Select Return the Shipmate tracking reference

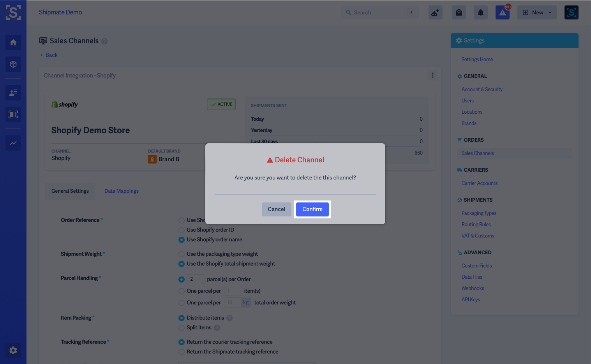click(x=181, y=352)
